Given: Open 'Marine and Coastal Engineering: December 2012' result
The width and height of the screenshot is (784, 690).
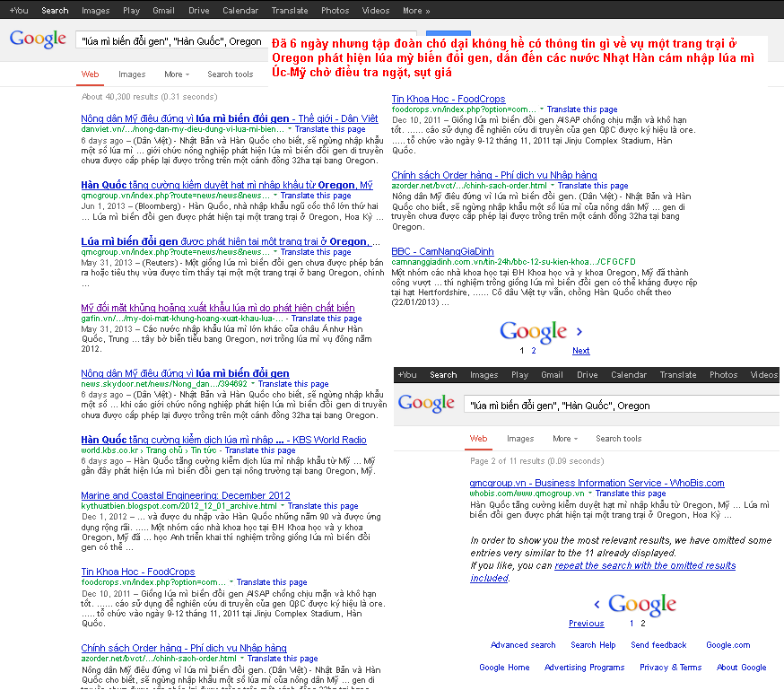Looking at the screenshot, I should point(186,495).
